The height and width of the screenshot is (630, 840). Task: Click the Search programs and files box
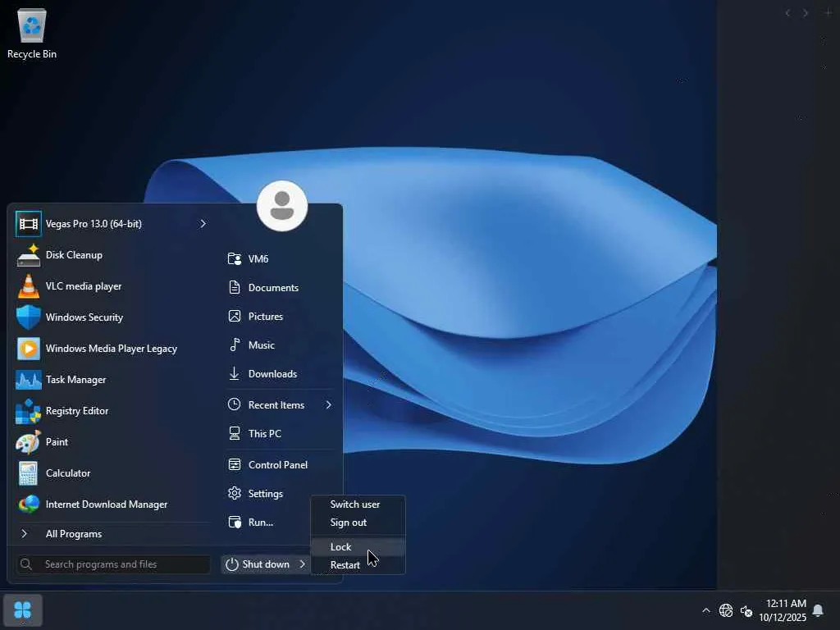point(113,564)
